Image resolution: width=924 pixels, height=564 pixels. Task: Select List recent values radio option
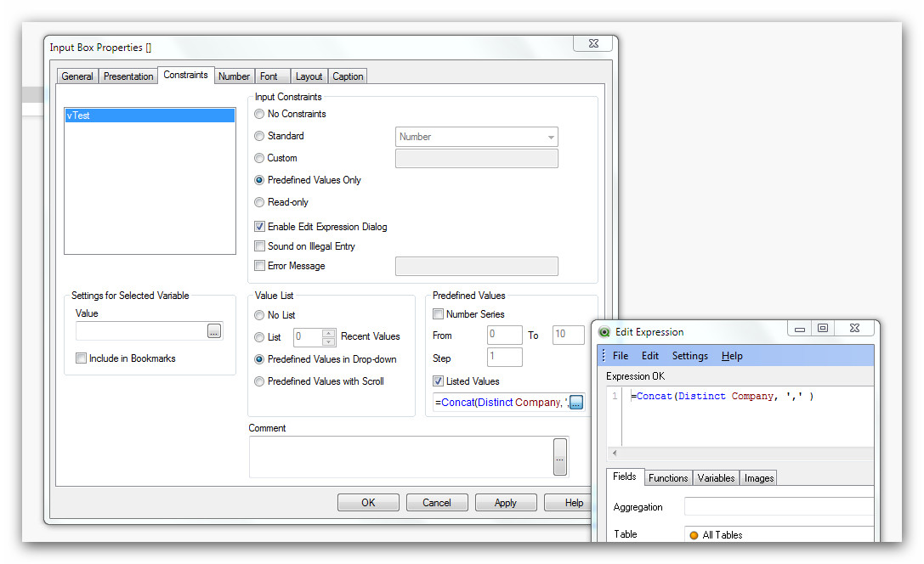[x=259, y=337]
